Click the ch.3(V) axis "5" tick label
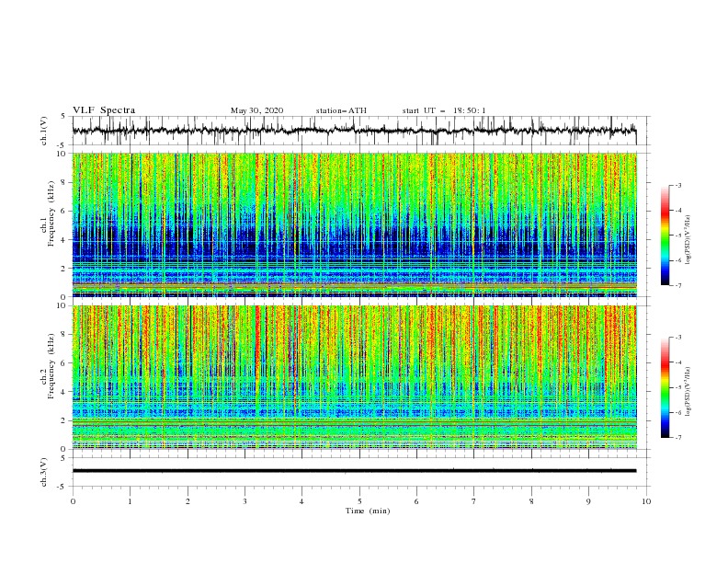The height and width of the screenshot is (563, 728). [63, 458]
